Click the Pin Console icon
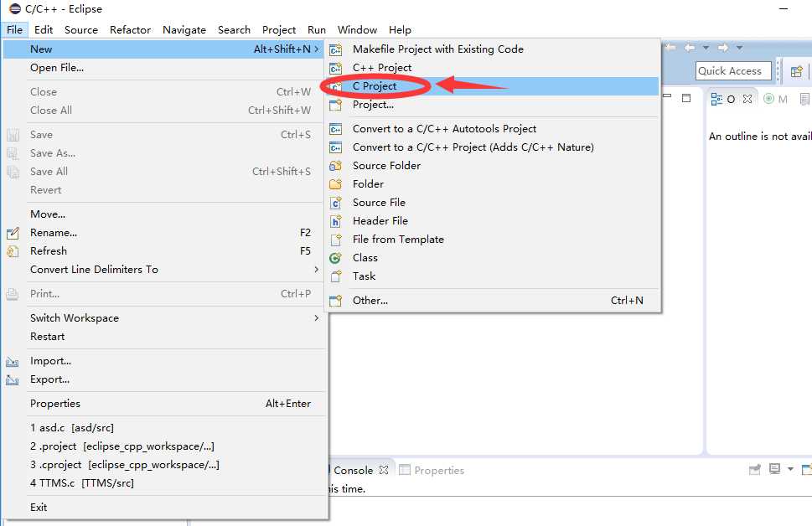The height and width of the screenshot is (526, 812). click(x=755, y=470)
